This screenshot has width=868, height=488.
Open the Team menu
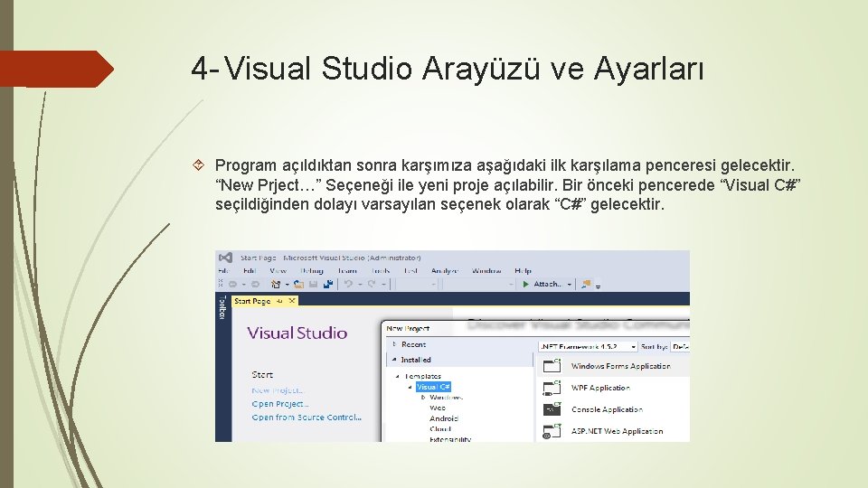click(347, 270)
